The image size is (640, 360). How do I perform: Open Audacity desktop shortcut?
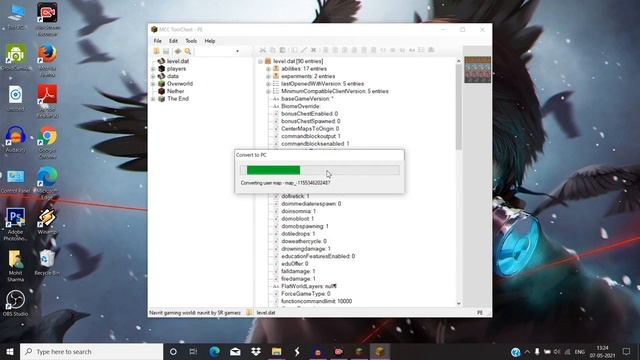pyautogui.click(x=16, y=140)
